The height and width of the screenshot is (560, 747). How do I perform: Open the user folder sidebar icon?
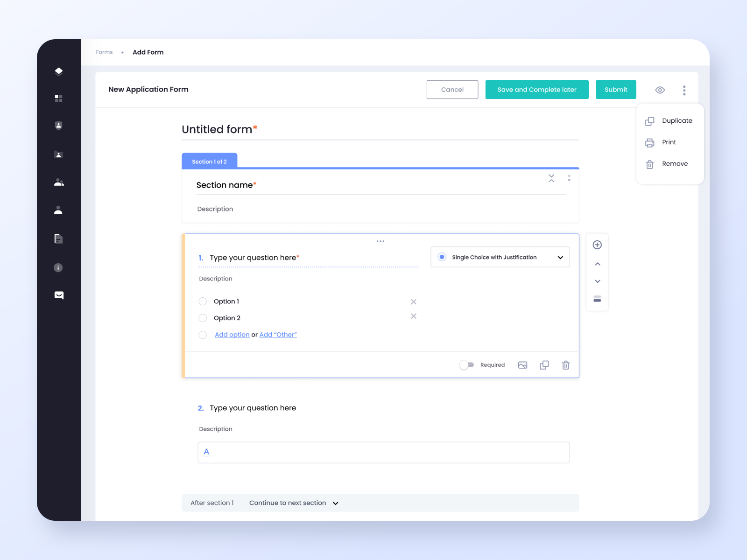tap(58, 154)
